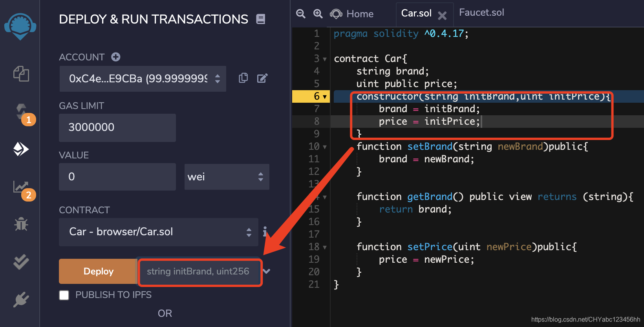Open the Analysis panel chart icon
The image size is (644, 327).
pyautogui.click(x=20, y=187)
